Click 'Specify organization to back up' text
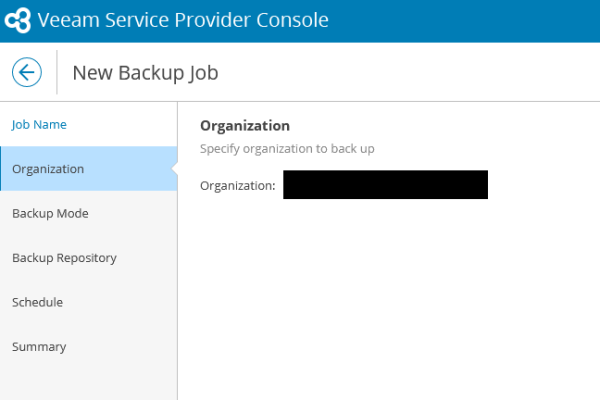The image size is (600, 400). [x=287, y=149]
